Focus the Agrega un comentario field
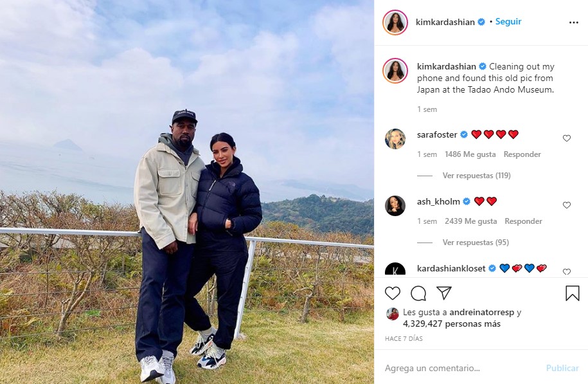The image size is (588, 384). tap(461, 368)
